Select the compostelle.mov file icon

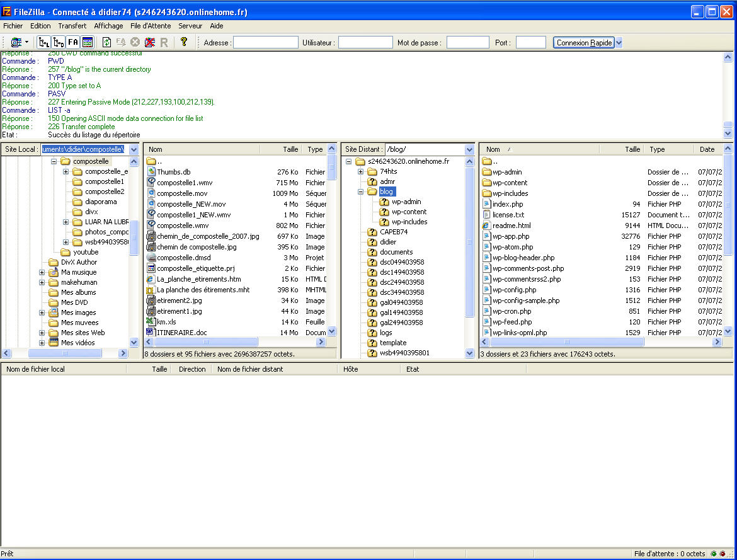coord(151,193)
